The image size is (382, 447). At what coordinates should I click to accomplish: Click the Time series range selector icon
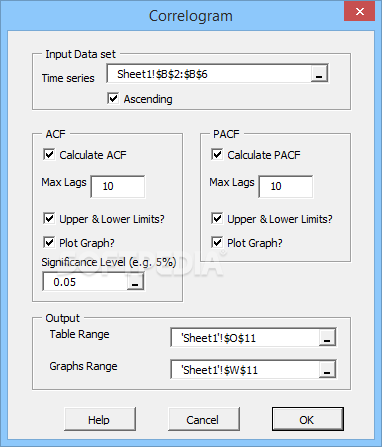pyautogui.click(x=319, y=73)
